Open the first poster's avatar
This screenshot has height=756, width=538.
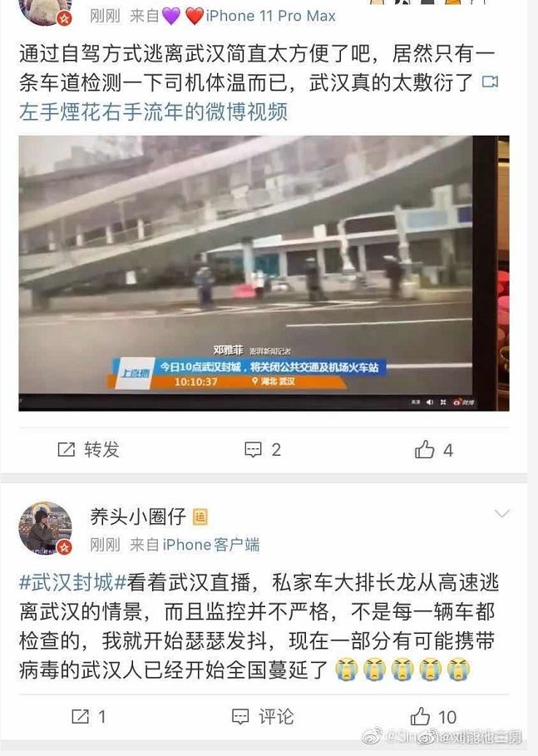45,12
